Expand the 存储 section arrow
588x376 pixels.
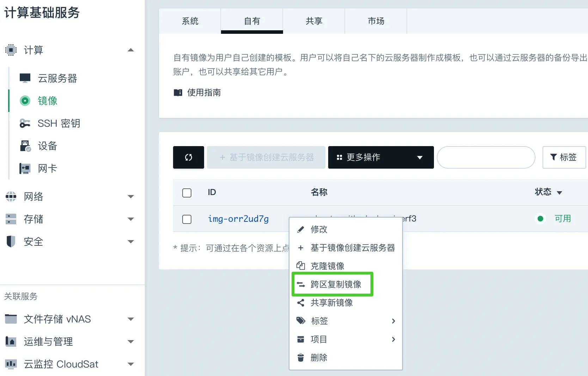click(x=131, y=219)
